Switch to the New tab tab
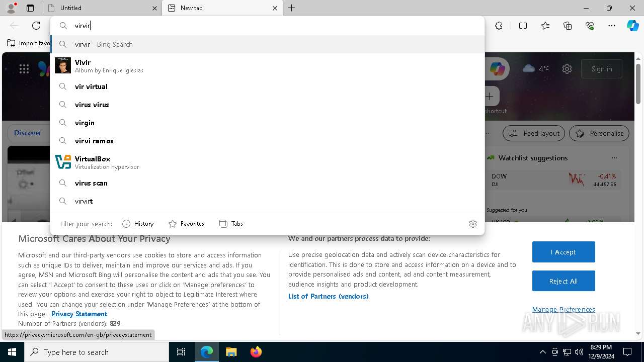 click(223, 8)
